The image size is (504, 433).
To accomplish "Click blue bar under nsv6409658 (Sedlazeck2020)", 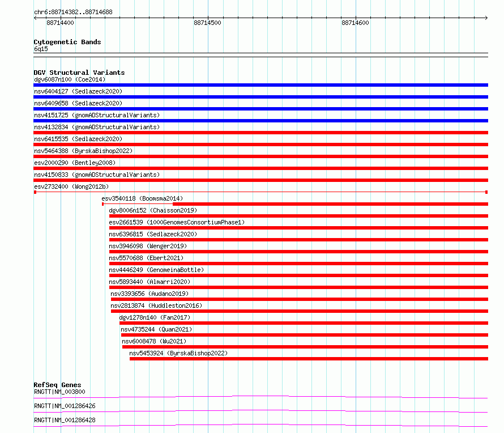I will click(260, 109).
